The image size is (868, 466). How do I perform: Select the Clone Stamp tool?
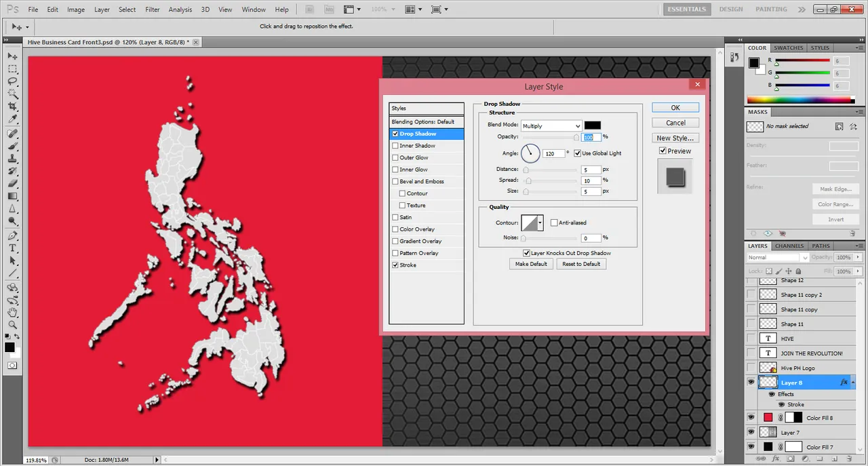coord(12,158)
